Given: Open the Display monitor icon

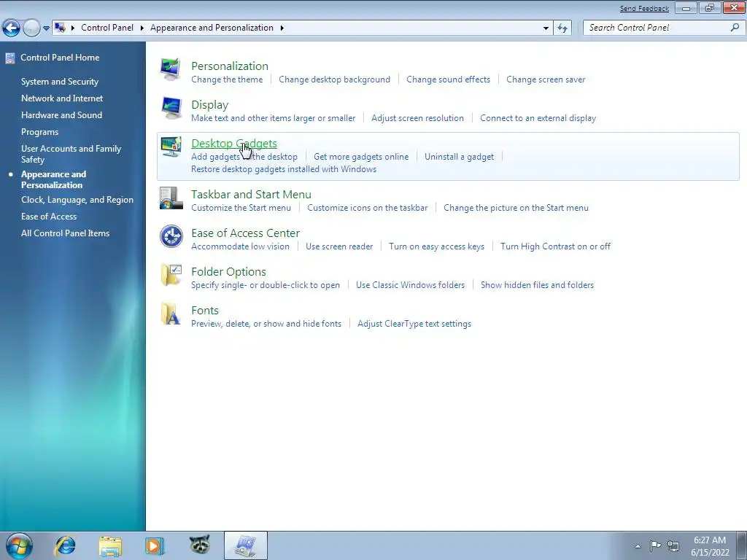Looking at the screenshot, I should coord(171,108).
